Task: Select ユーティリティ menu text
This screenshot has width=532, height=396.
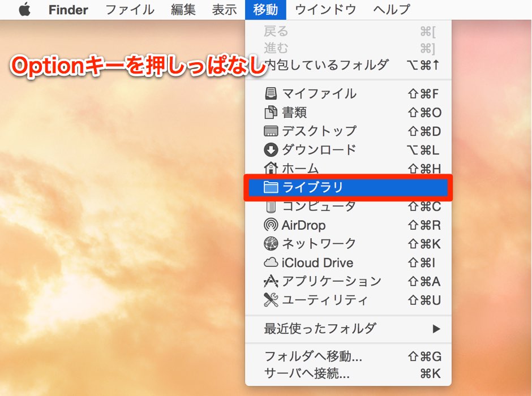Action: click(325, 300)
